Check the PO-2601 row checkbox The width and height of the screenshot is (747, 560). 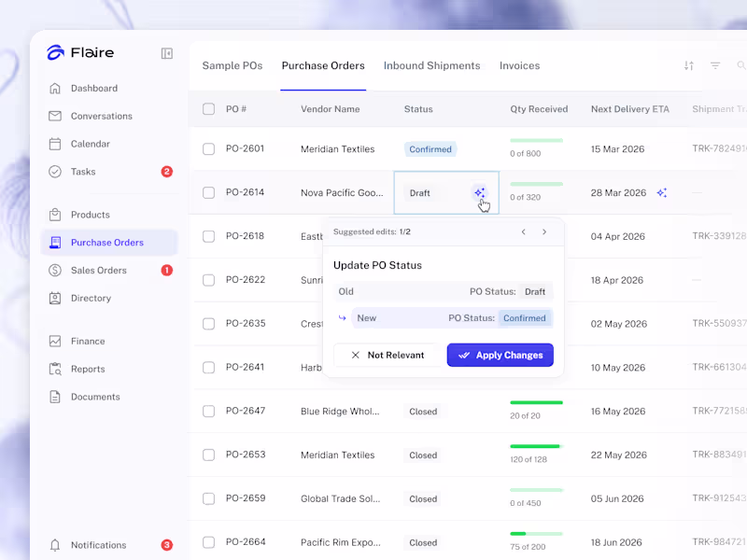pos(208,149)
